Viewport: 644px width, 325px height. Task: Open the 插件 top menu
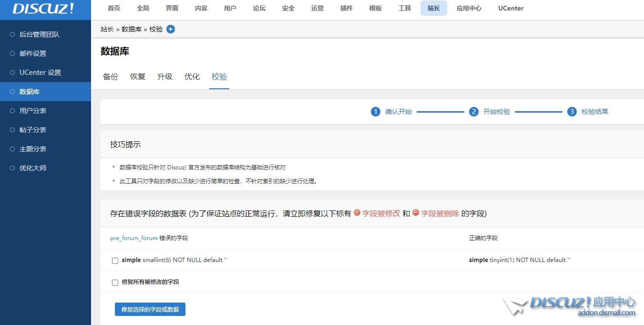pos(347,8)
